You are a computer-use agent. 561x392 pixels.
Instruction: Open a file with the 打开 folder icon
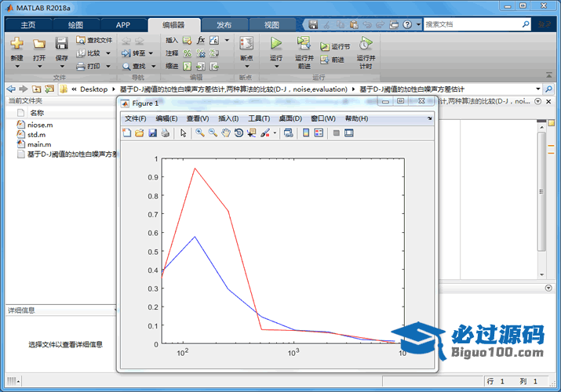pyautogui.click(x=39, y=44)
